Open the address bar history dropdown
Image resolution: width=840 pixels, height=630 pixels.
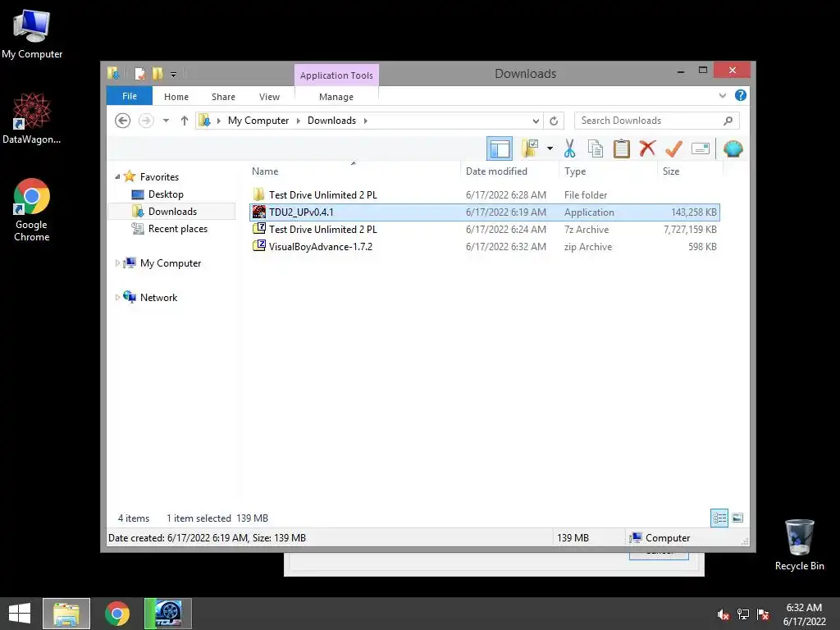535,121
